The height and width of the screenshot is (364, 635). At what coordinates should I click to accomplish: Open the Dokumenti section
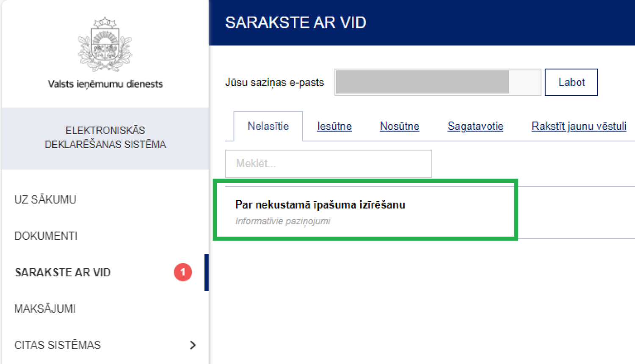pyautogui.click(x=46, y=236)
